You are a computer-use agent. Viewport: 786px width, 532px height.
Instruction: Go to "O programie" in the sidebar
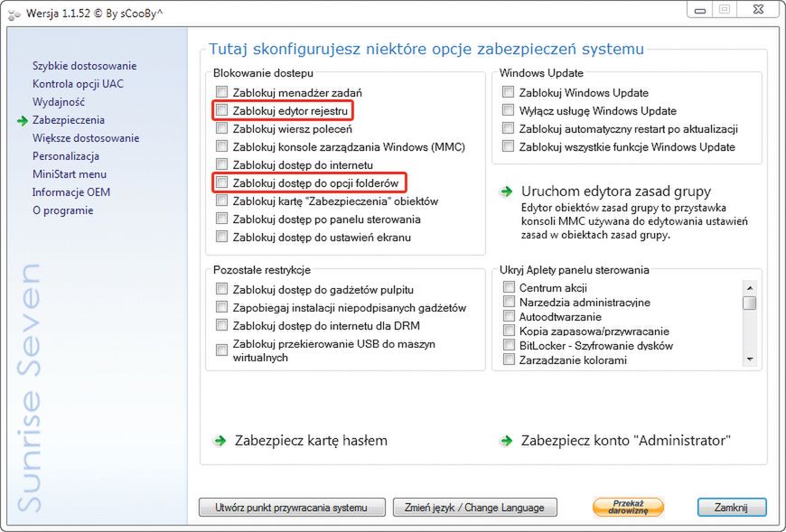(65, 210)
